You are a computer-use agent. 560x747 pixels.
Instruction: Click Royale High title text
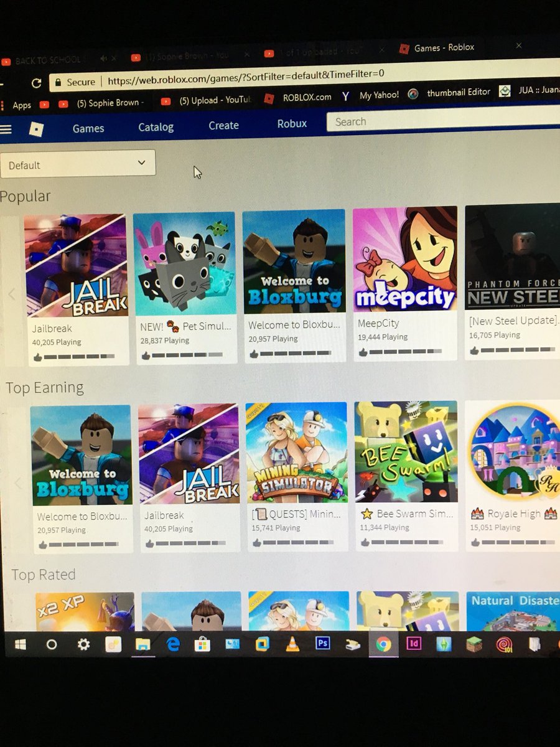tap(514, 514)
